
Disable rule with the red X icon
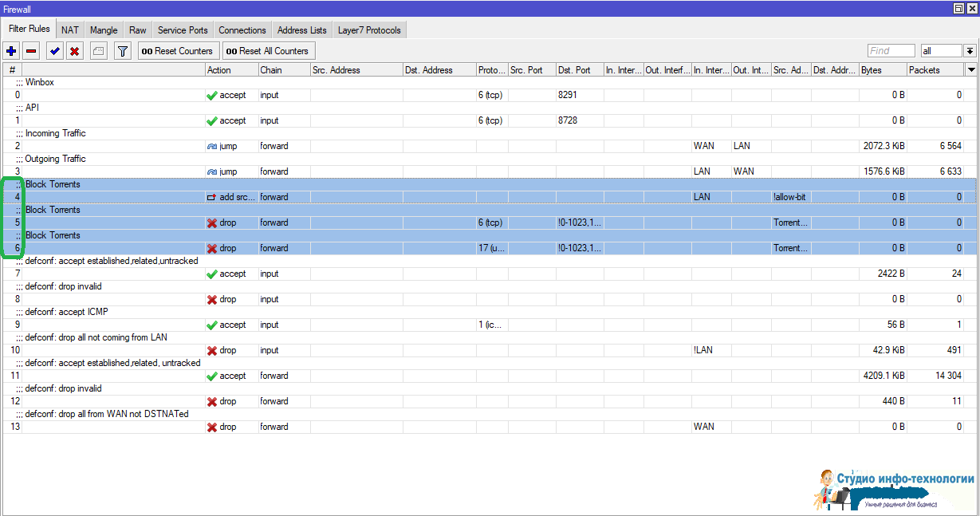pyautogui.click(x=74, y=51)
